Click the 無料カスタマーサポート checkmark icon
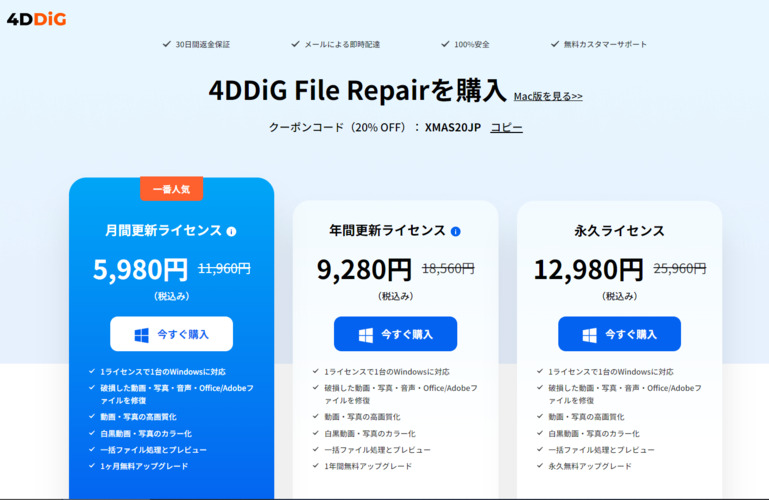769x500 pixels. pyautogui.click(x=555, y=44)
